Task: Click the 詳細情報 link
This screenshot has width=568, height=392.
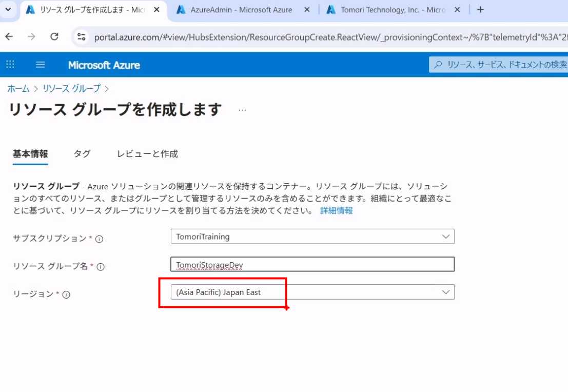Action: pyautogui.click(x=336, y=211)
